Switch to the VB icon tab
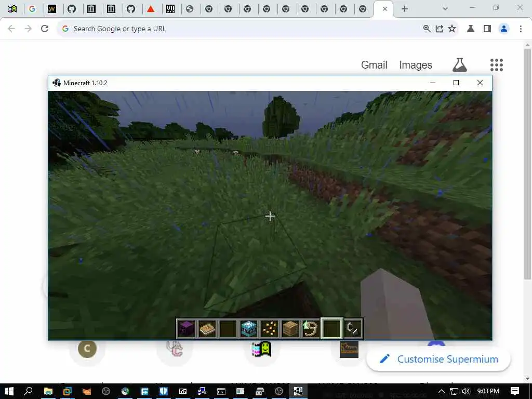 click(x=170, y=9)
